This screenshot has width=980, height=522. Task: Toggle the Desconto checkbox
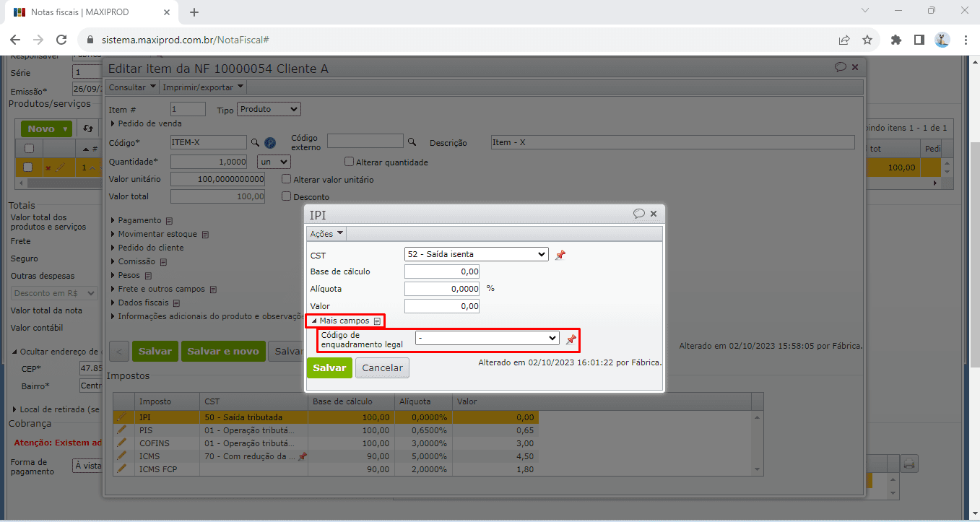(287, 196)
